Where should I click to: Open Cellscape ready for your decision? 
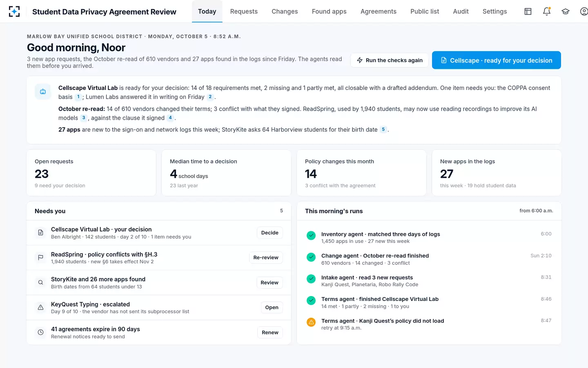497,60
